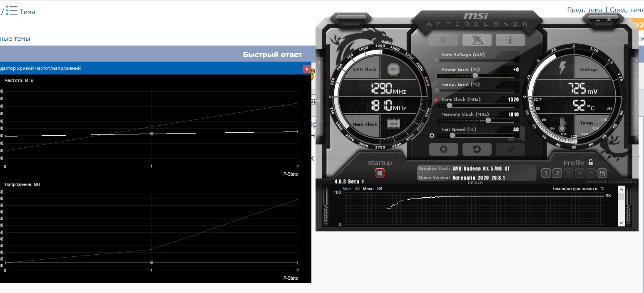Select profile slot 5
This screenshot has height=293, width=644.
pos(591,173)
